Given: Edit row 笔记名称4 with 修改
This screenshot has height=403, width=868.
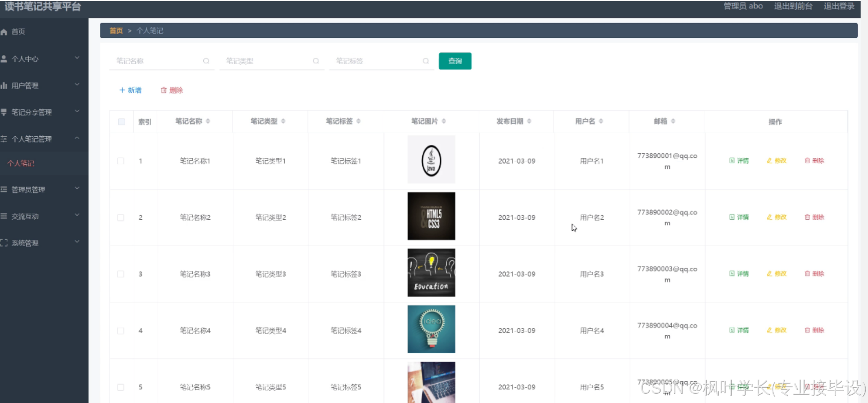Looking at the screenshot, I should [777, 330].
